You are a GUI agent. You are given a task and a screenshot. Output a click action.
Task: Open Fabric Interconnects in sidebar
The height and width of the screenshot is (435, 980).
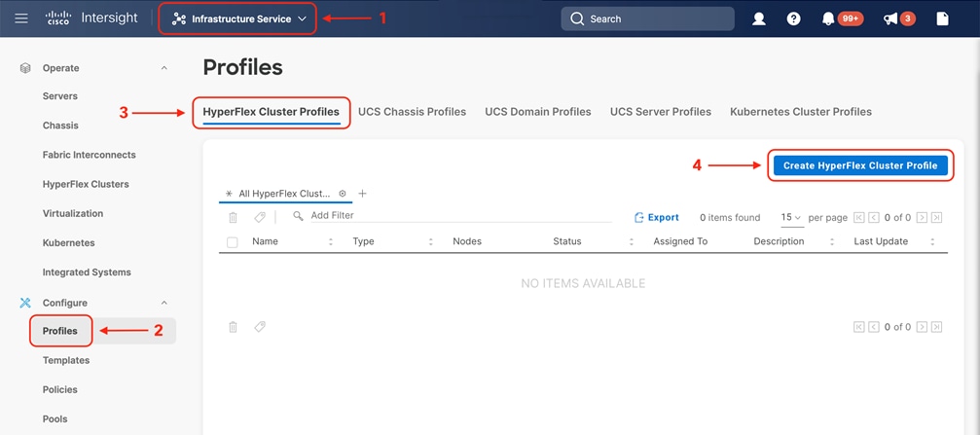[89, 155]
